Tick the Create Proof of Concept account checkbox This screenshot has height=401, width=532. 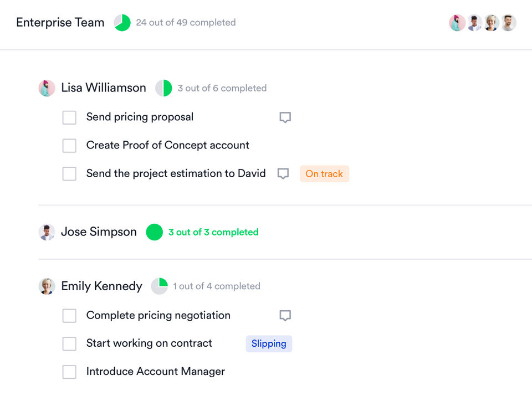click(x=69, y=146)
